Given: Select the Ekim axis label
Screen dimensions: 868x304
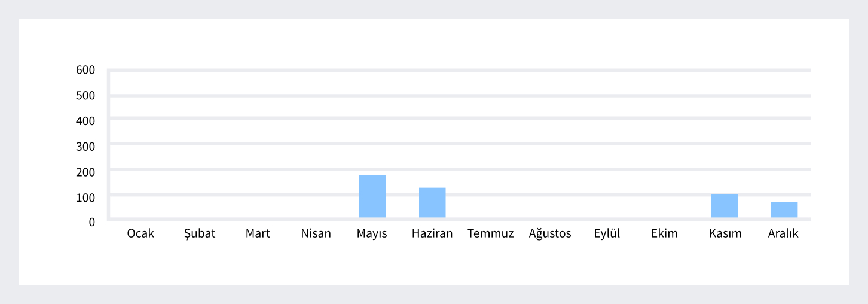Looking at the screenshot, I should point(664,233).
